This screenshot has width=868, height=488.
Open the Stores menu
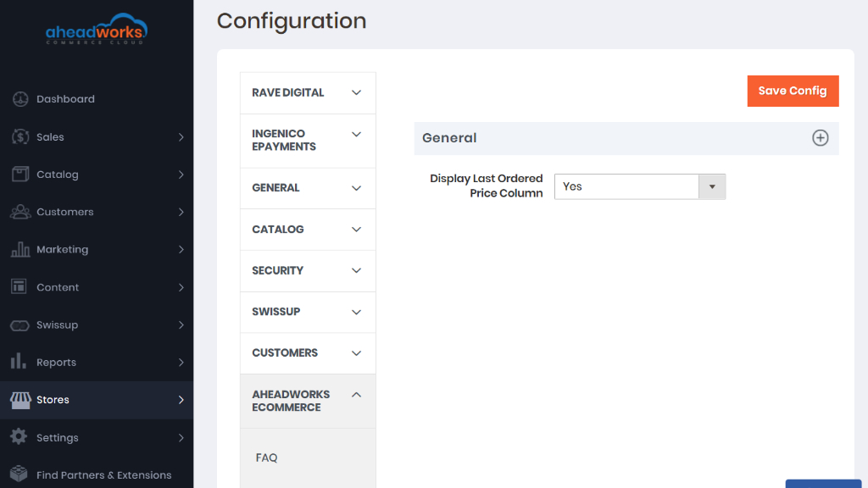point(97,400)
